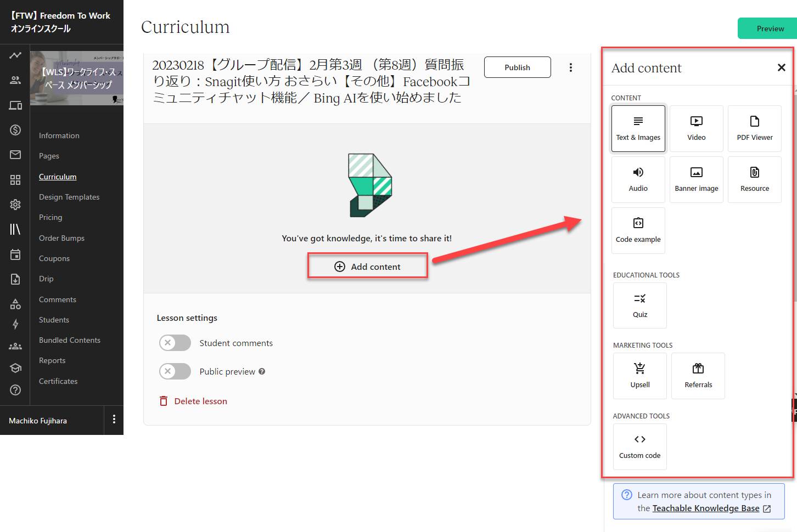This screenshot has width=797, height=532.
Task: Open the site devices icon in sidebar
Action: tap(15, 105)
